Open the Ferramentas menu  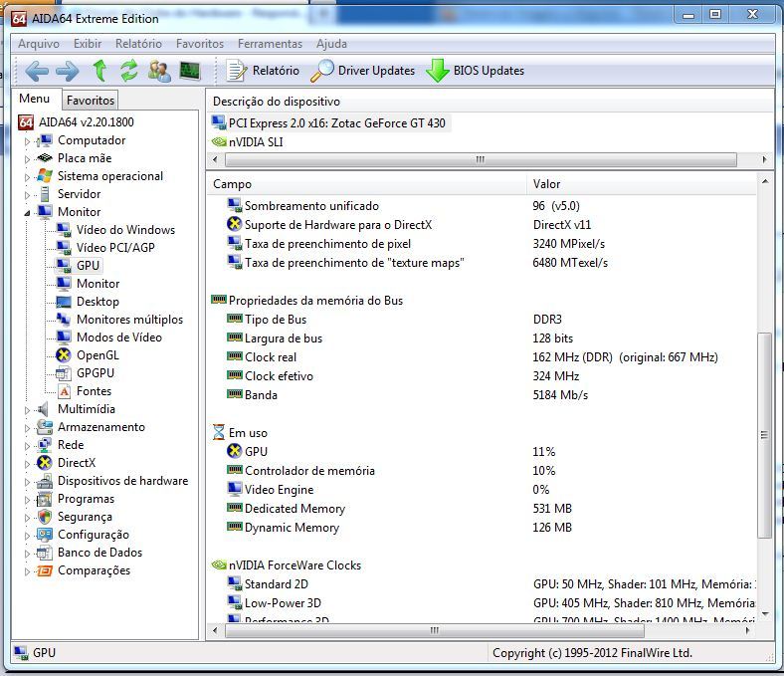pyautogui.click(x=270, y=44)
